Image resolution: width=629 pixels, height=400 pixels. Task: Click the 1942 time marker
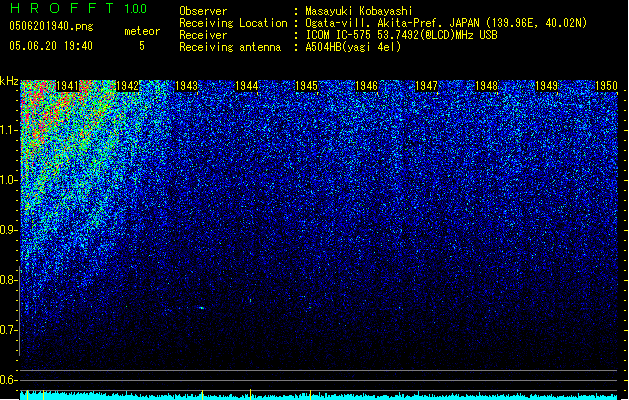(x=127, y=86)
